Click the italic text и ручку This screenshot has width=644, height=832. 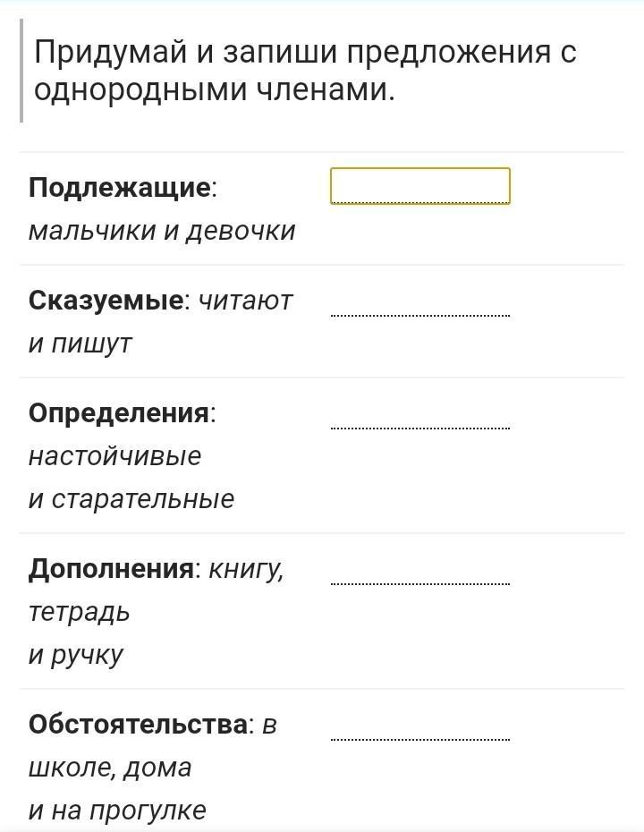click(76, 655)
